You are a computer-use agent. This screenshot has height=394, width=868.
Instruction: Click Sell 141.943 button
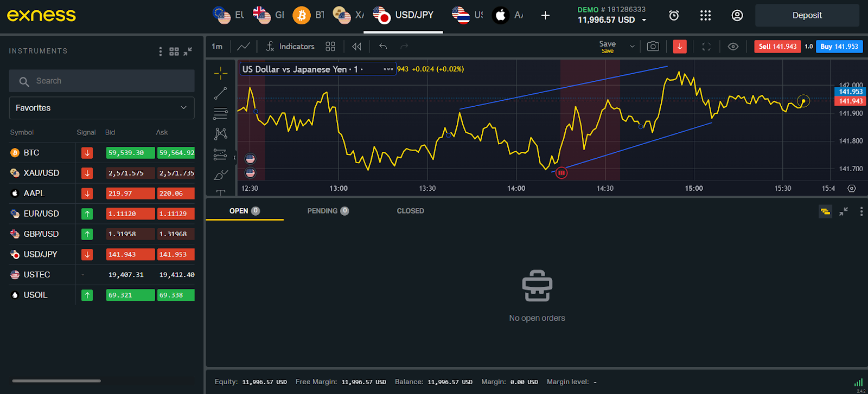coord(777,47)
